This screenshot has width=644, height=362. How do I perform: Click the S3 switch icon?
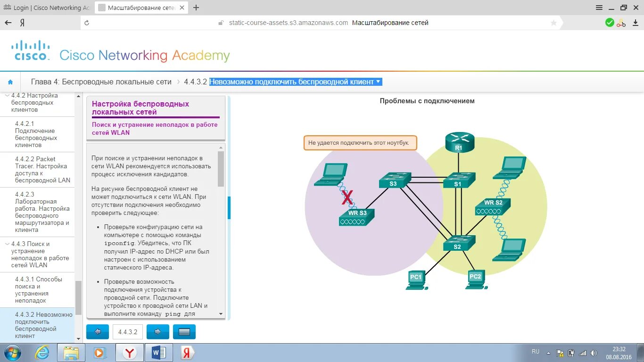pyautogui.click(x=395, y=180)
